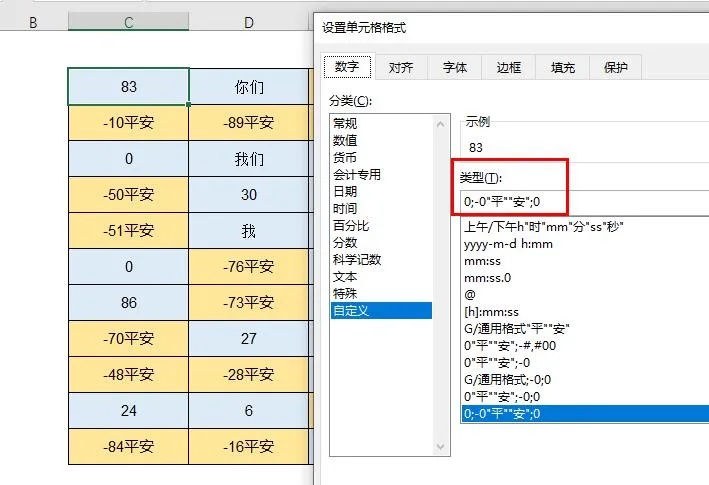Switch to the 对齐 tab

[x=401, y=67]
